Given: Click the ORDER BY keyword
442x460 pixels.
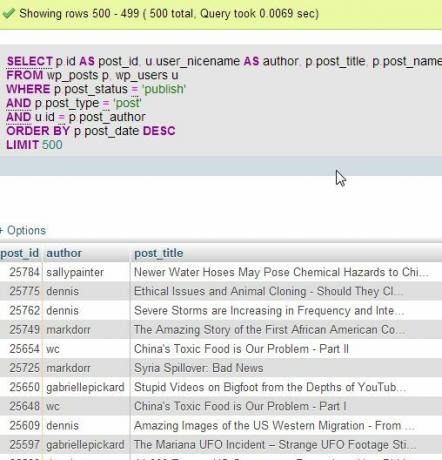Looking at the screenshot, I should tap(38, 131).
